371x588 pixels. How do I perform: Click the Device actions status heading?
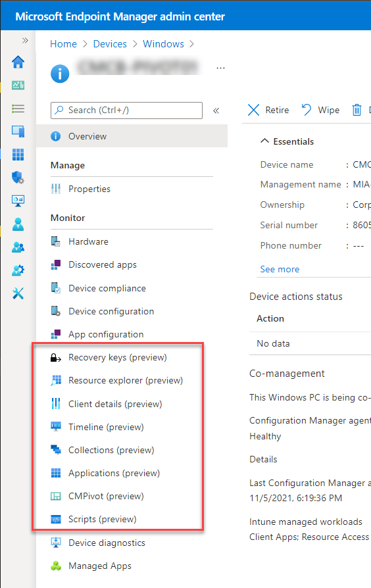click(296, 297)
